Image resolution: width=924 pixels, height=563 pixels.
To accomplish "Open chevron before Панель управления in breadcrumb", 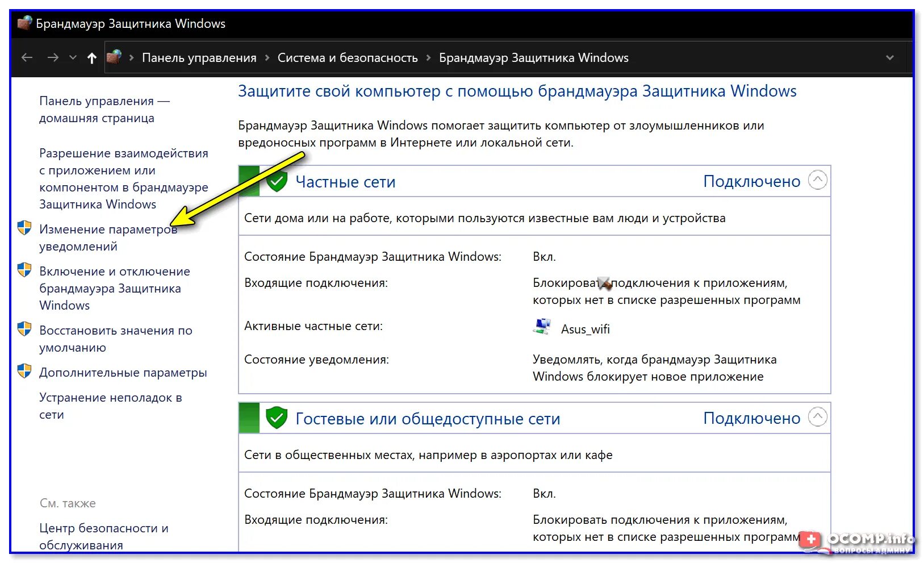I will [132, 57].
